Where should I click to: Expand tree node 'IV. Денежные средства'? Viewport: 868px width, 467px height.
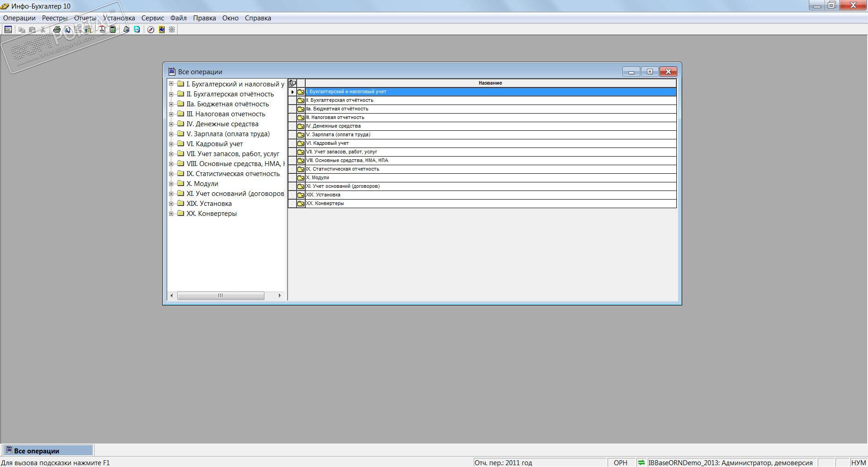point(171,124)
